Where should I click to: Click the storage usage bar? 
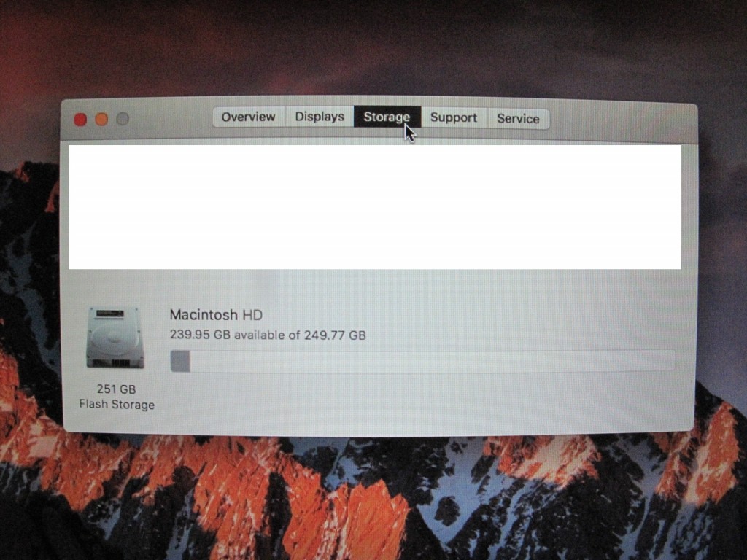pos(422,361)
